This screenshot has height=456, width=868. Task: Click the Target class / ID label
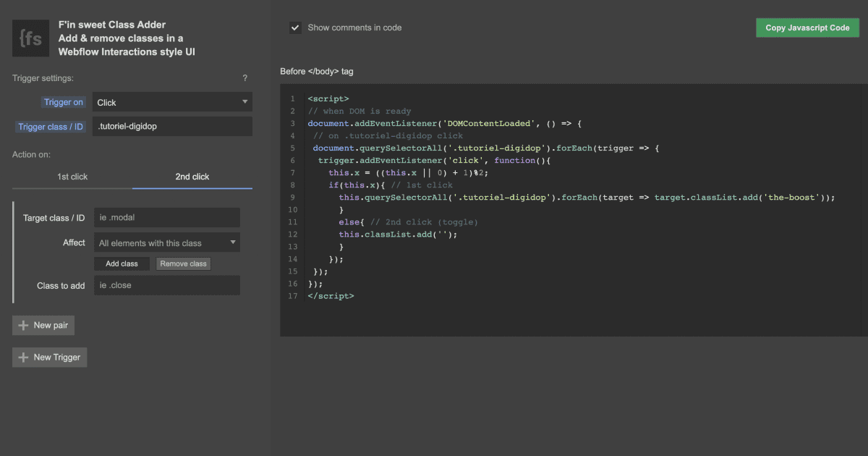(54, 218)
